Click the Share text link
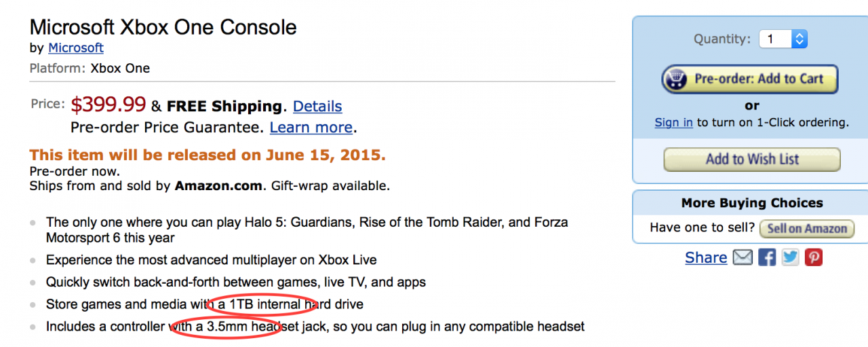The image size is (868, 347). tap(706, 257)
